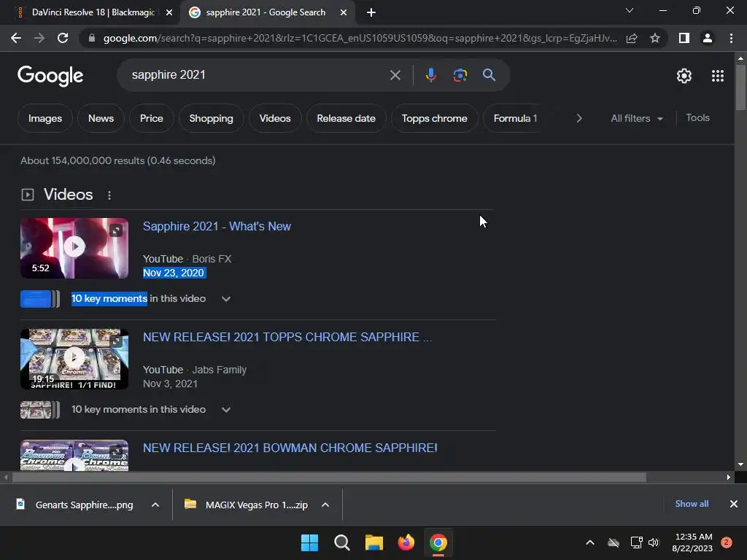Show more filter chips with arrow
The image size is (747, 560).
pos(578,118)
